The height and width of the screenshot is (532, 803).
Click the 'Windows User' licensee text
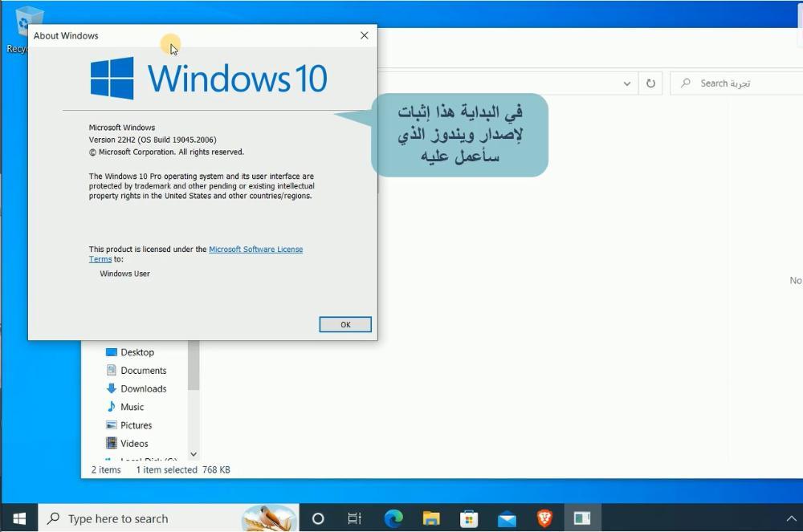[x=124, y=274]
